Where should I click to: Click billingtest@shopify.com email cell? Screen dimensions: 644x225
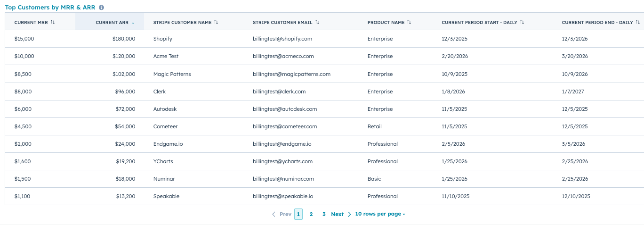tap(282, 39)
